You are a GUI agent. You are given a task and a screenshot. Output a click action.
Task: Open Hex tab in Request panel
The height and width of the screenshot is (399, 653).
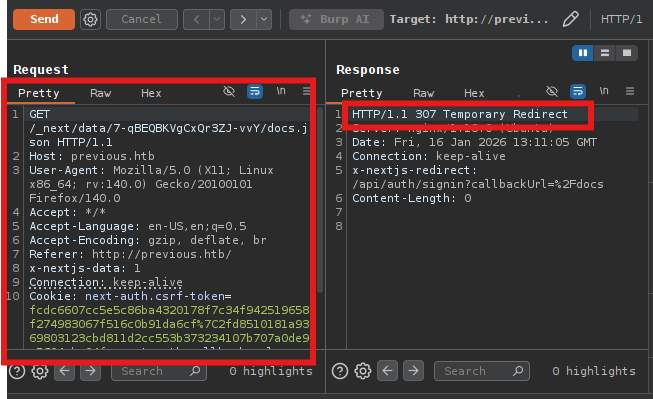point(151,93)
